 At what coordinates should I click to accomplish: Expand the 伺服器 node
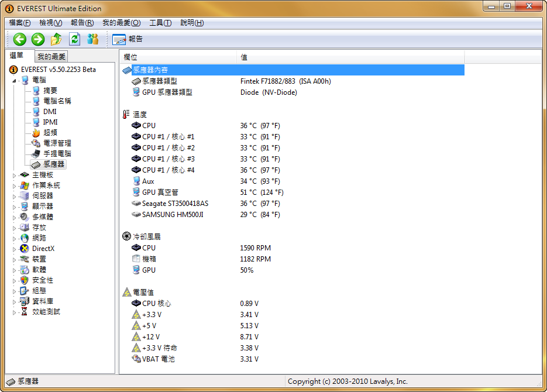(x=14, y=197)
